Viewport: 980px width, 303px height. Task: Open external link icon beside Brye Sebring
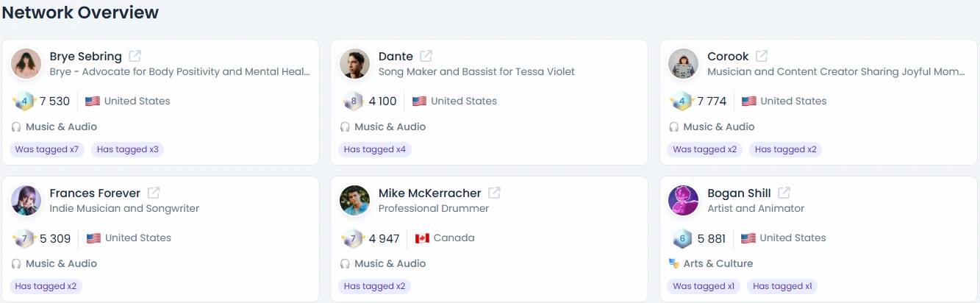click(135, 56)
